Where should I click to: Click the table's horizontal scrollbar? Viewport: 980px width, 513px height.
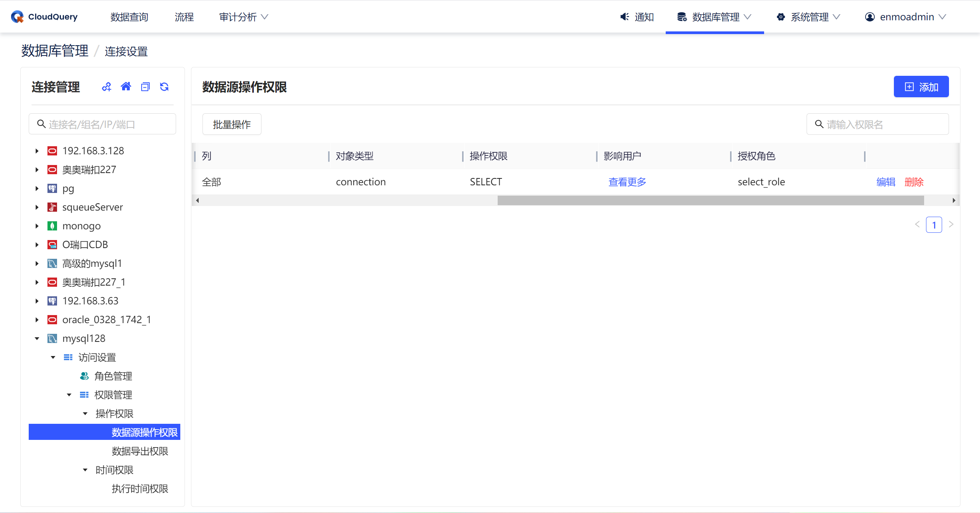click(x=710, y=201)
